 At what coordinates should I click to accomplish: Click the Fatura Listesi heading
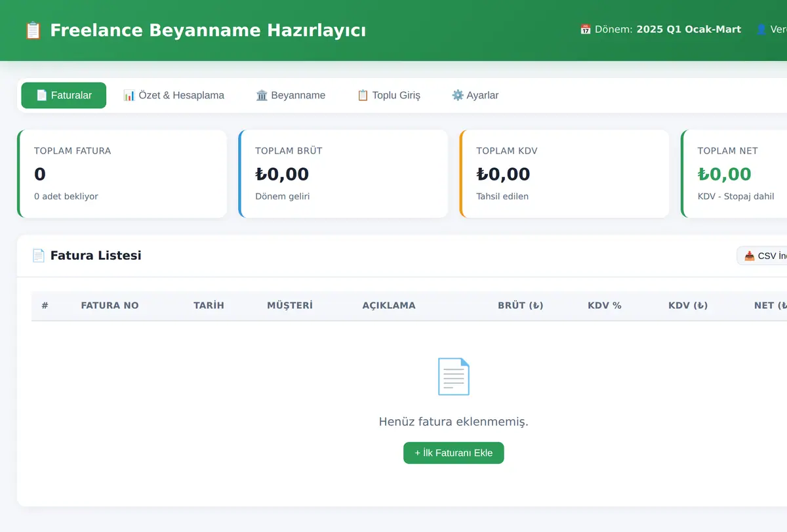click(96, 255)
